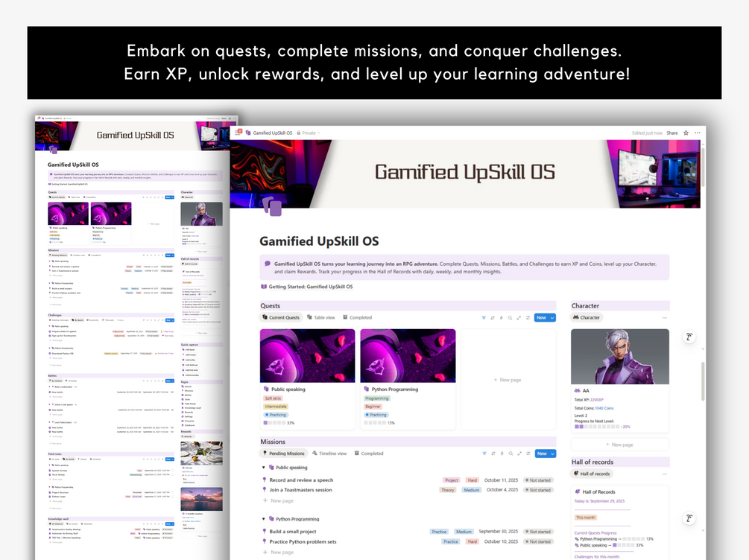Click the blue New button in Missions
Image resolution: width=749 pixels, height=560 pixels.
point(541,454)
